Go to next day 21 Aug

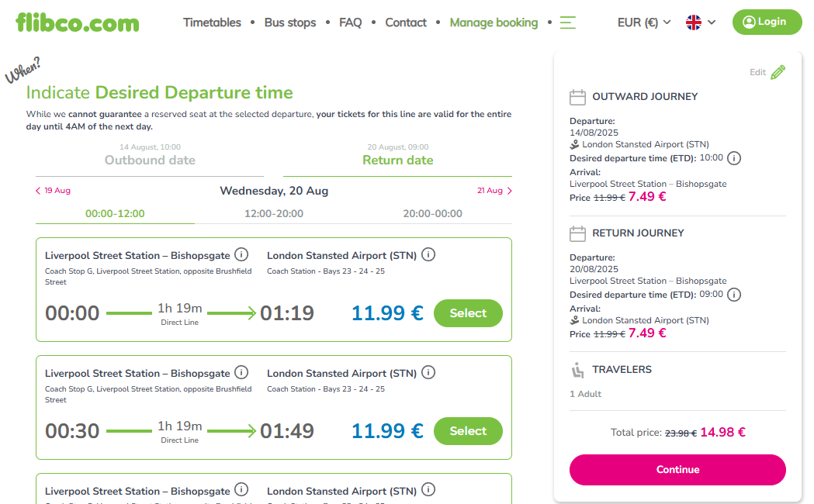(494, 190)
